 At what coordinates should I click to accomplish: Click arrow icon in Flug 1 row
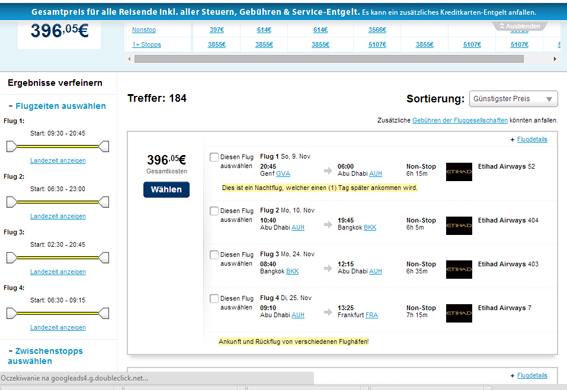[328, 171]
